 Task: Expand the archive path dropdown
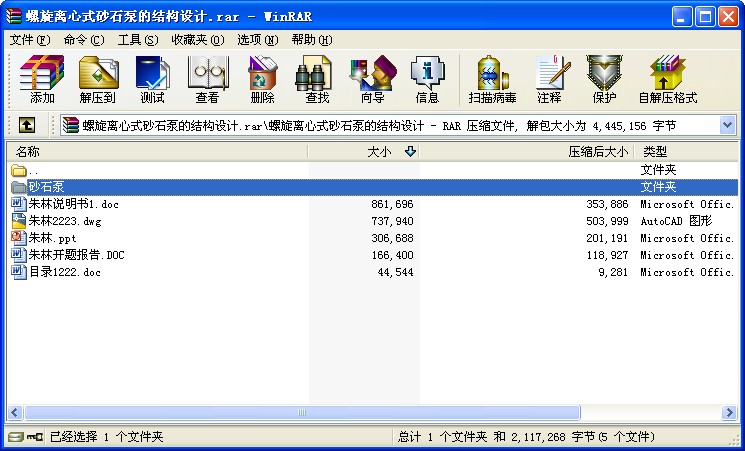coord(728,125)
